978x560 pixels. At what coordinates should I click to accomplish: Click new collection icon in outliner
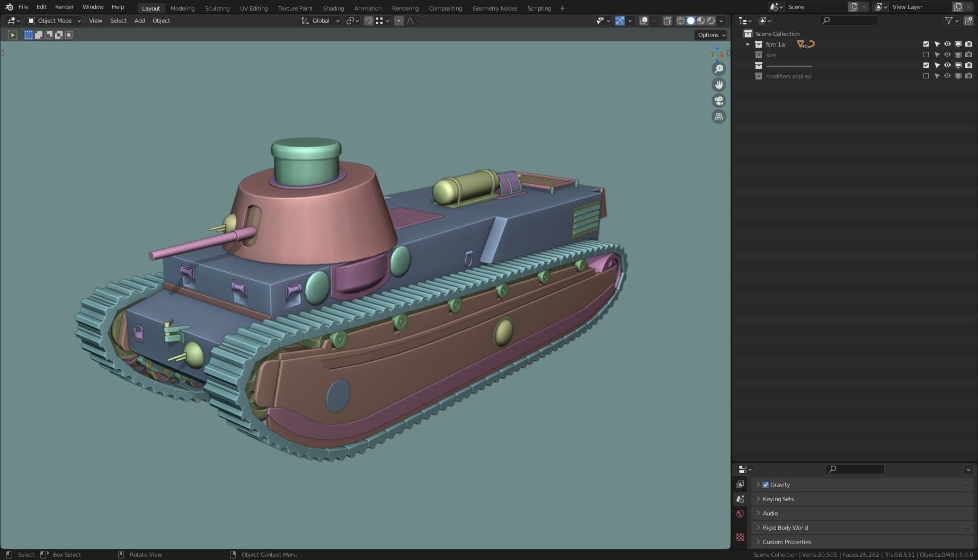[x=968, y=21]
